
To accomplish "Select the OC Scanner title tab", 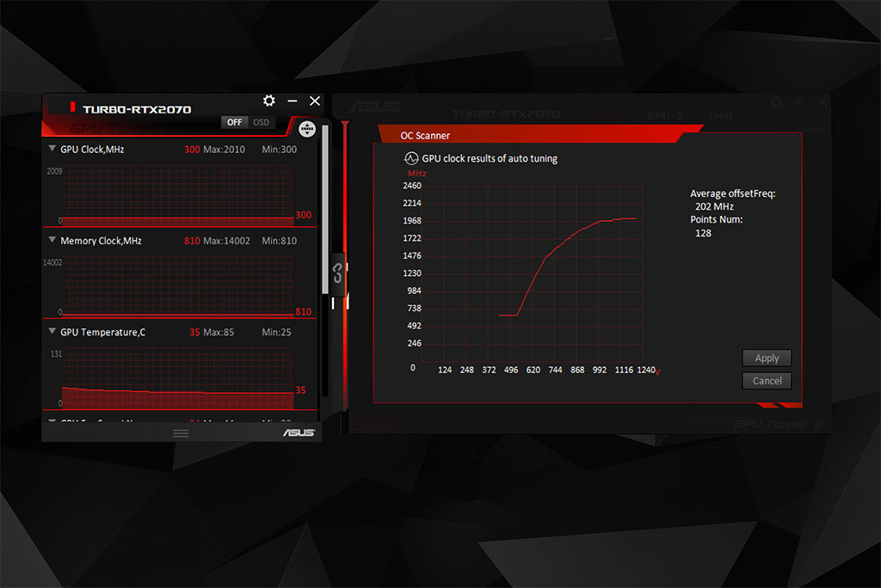I will 425,135.
